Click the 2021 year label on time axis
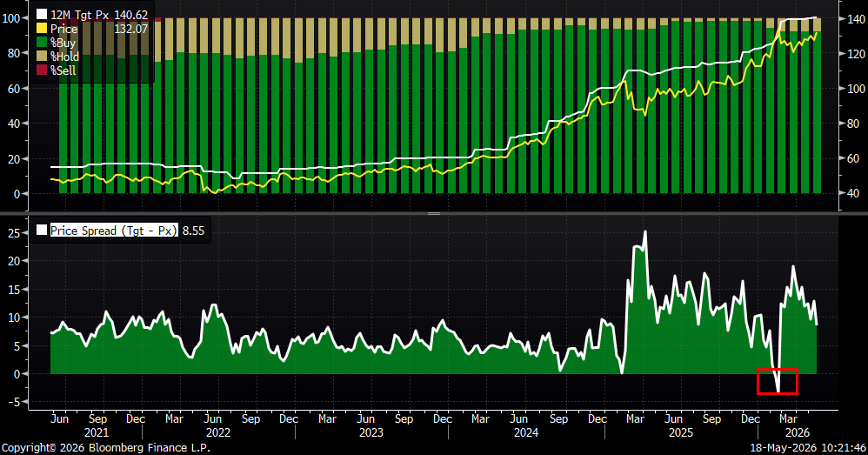Viewport: 868px width, 455px height. (97, 433)
